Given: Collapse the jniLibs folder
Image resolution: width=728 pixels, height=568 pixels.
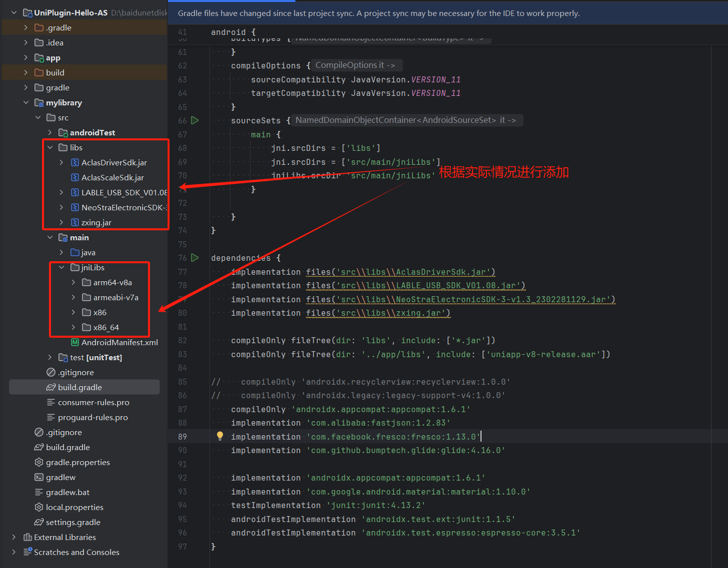Looking at the screenshot, I should tap(62, 267).
